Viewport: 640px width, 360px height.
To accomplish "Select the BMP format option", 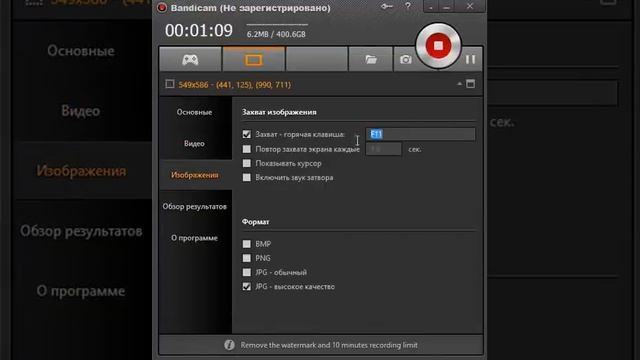I will [x=247, y=244].
